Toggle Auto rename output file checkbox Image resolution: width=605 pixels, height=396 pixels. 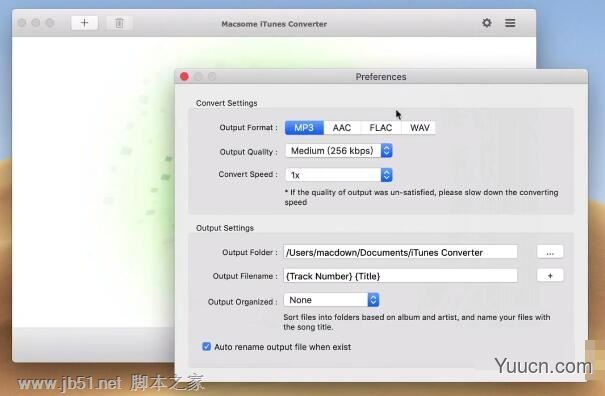click(x=206, y=346)
